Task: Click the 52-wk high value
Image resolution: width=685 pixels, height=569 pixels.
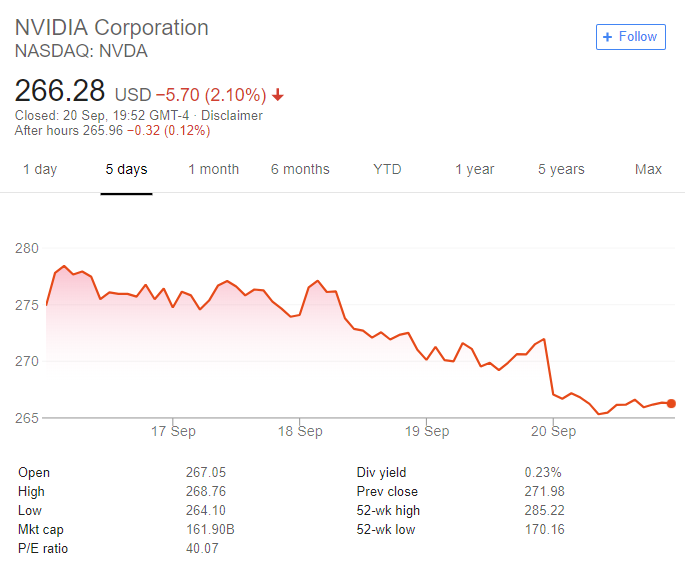Action: [544, 510]
